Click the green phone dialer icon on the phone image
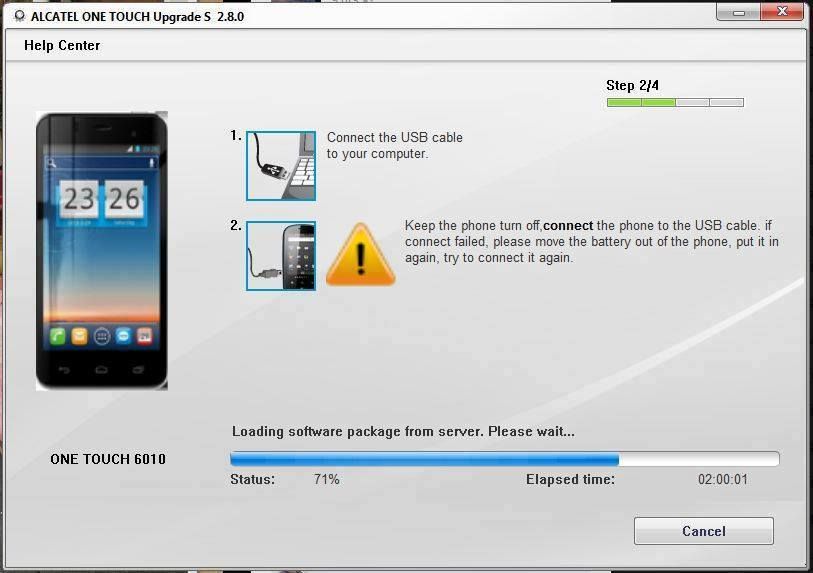Viewport: 813px width, 573px height. coord(57,336)
